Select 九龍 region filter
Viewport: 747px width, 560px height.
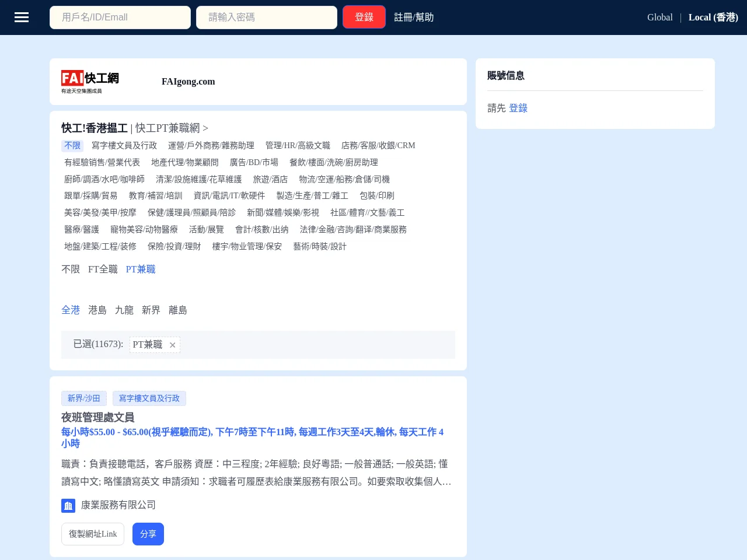coord(124,310)
